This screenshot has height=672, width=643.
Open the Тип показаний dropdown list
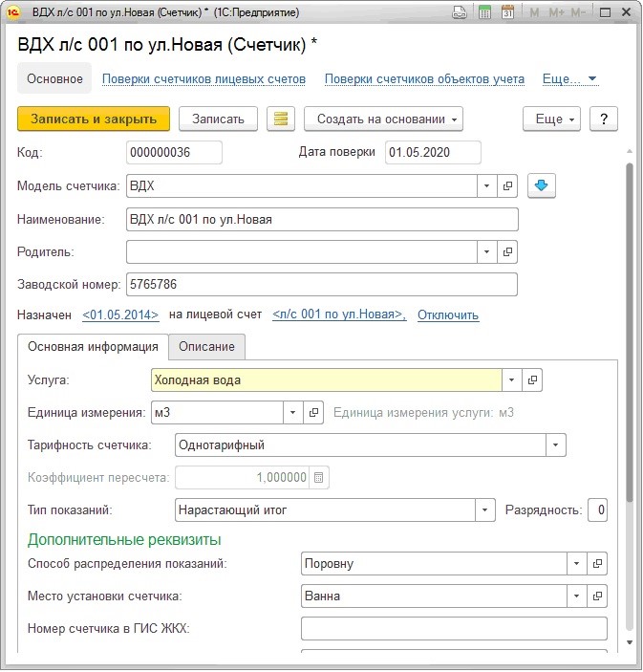point(485,509)
